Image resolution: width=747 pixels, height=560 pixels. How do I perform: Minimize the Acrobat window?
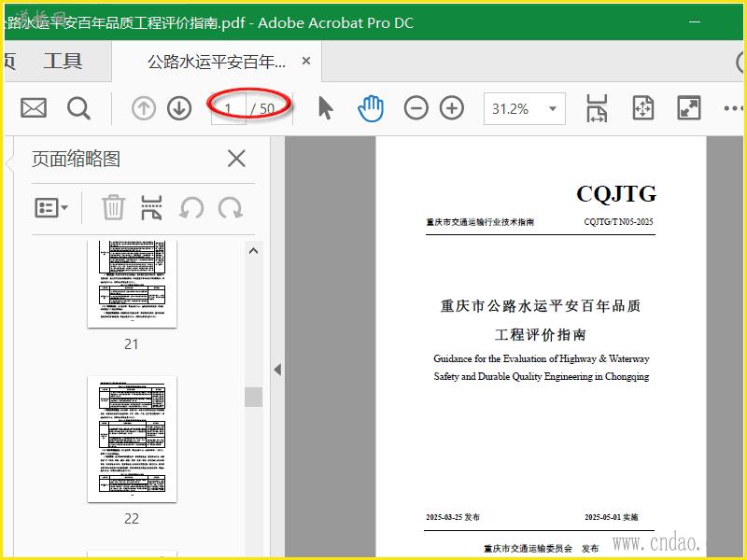[x=695, y=21]
